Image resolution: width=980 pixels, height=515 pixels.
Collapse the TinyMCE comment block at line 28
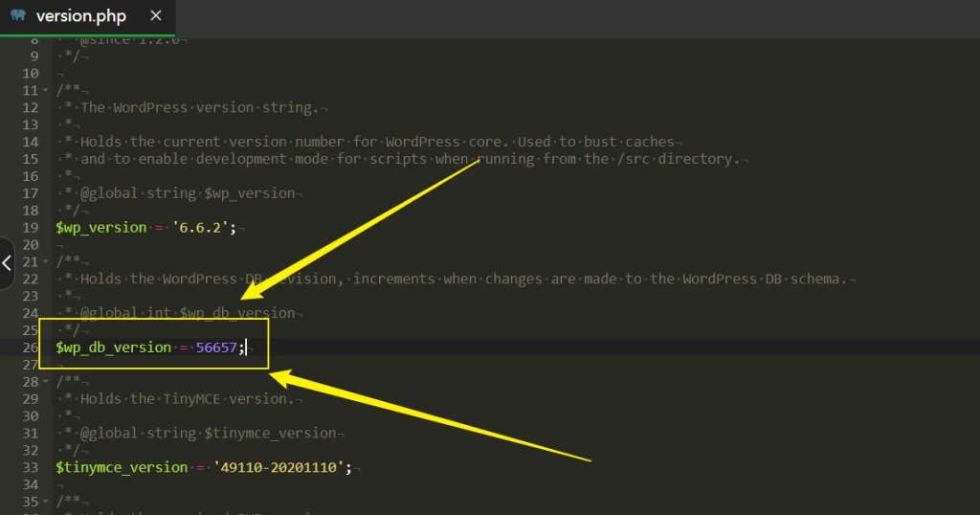coord(46,382)
